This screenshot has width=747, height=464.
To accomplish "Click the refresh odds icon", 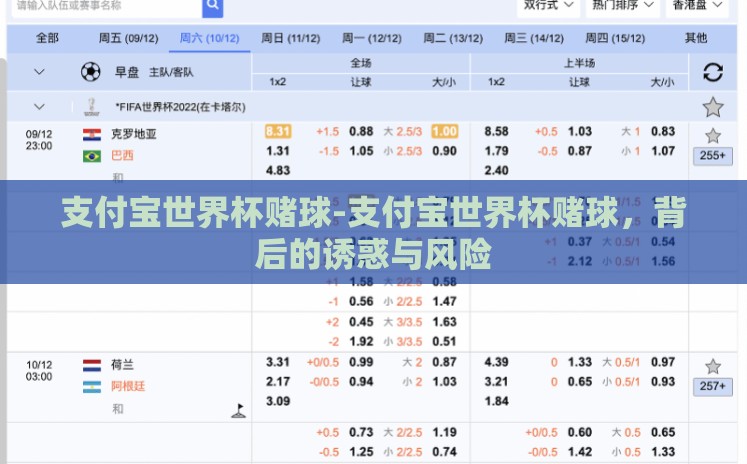I will coord(713,72).
